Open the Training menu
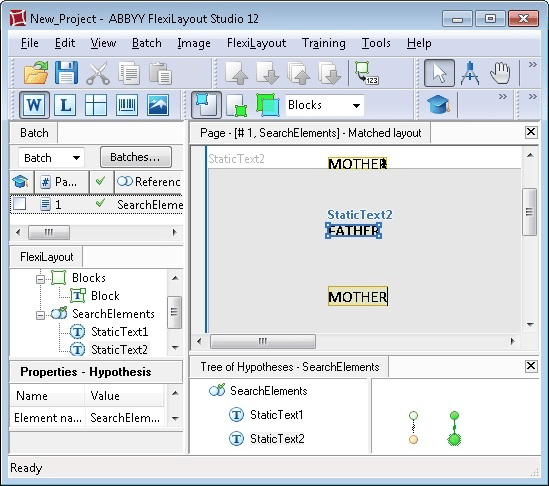This screenshot has height=486, width=549. coord(324,43)
